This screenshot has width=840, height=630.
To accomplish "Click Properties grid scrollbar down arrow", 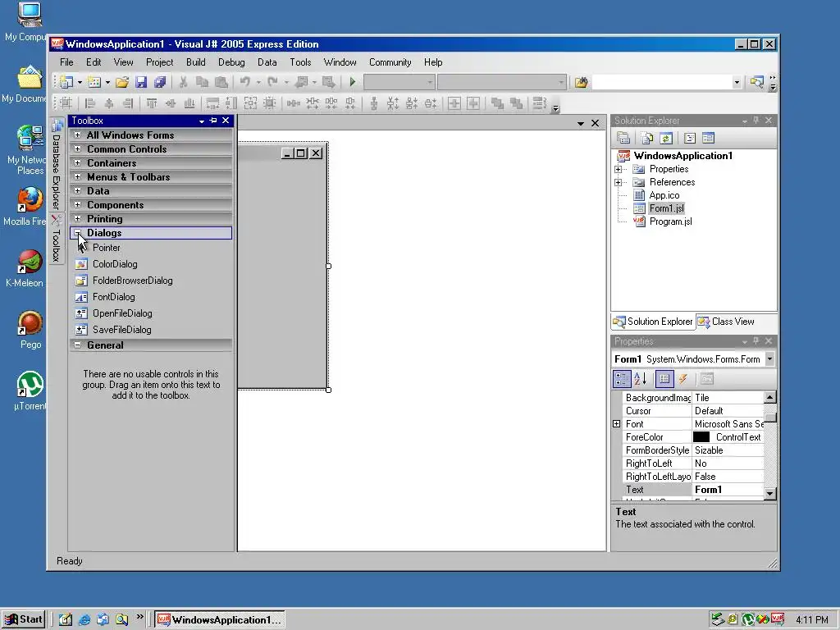I will point(769,493).
